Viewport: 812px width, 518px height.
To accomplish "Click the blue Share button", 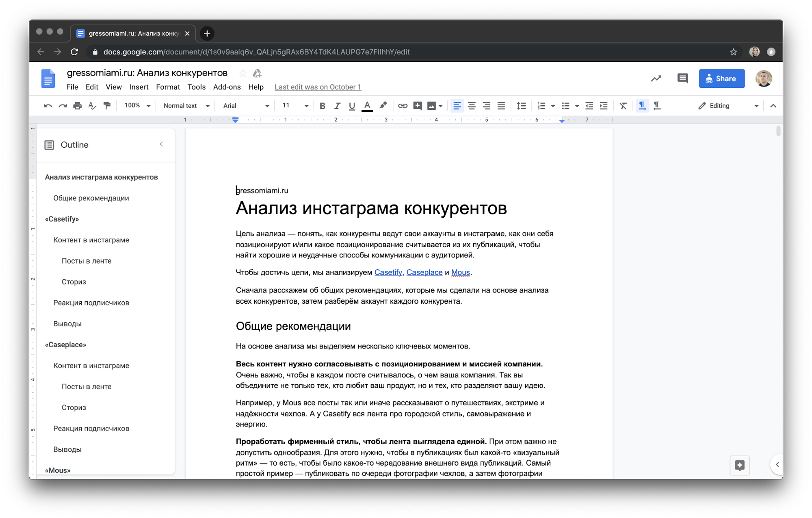I will pyautogui.click(x=721, y=78).
